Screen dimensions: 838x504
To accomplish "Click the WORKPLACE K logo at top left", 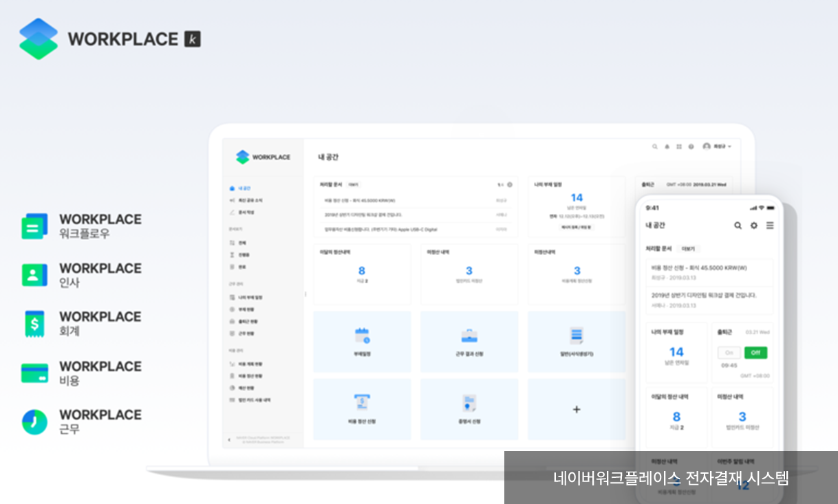I will (110, 39).
